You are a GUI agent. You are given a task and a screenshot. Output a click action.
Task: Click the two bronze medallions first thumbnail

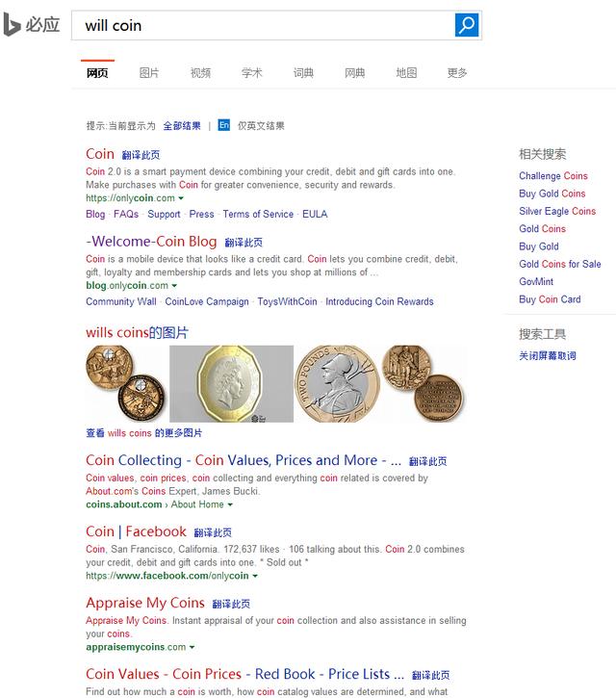click(x=125, y=384)
